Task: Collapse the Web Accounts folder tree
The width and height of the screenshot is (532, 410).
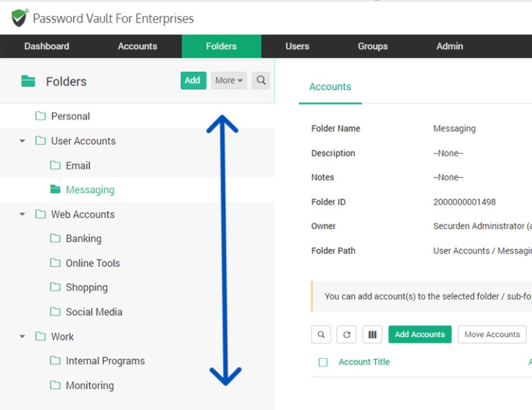Action: coord(22,214)
